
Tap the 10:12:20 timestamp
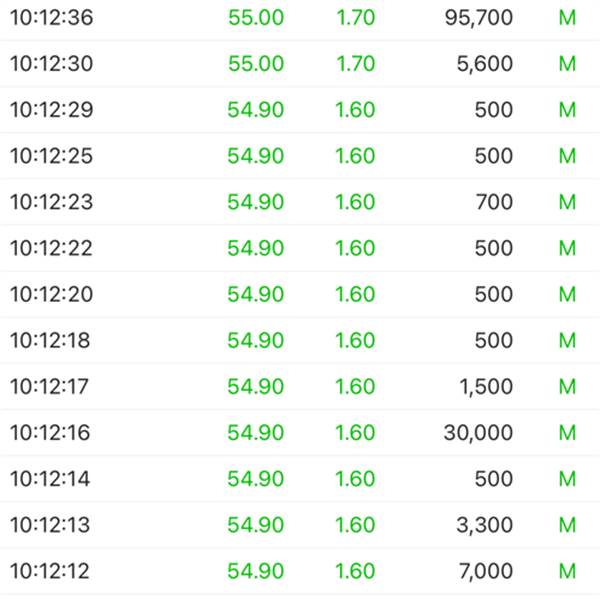tap(52, 294)
